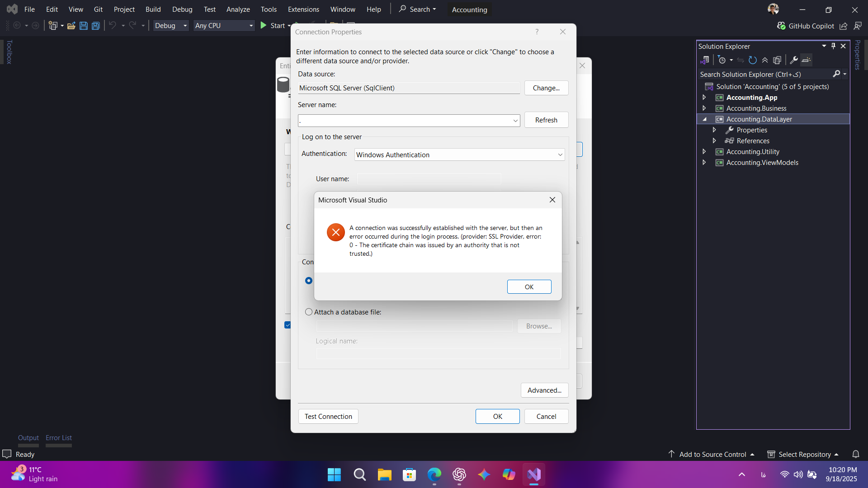
Task: Expand the Accounting.Business project node
Action: [704, 108]
